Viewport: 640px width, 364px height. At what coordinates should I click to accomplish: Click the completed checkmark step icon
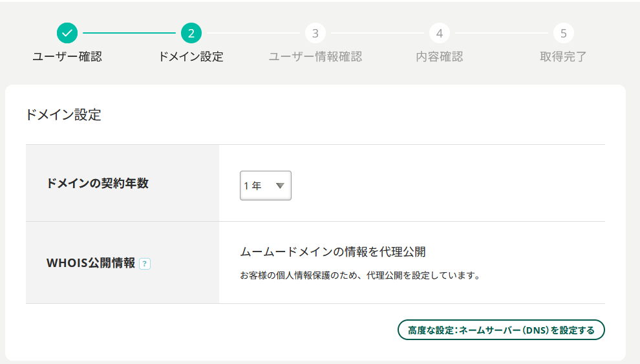click(67, 33)
